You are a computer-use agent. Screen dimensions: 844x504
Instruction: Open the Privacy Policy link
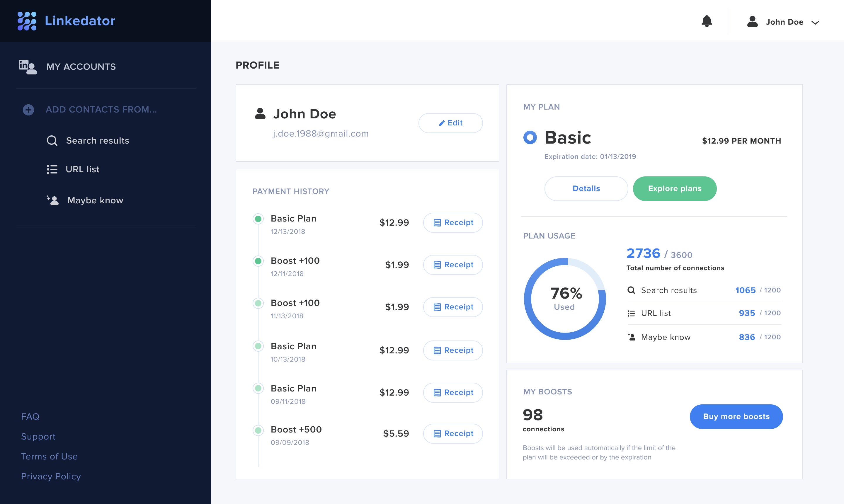[x=51, y=476]
